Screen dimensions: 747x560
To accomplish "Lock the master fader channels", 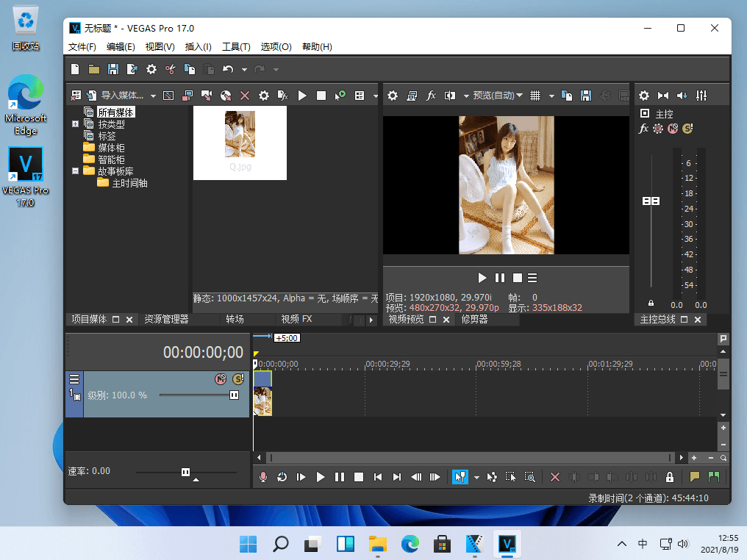I will point(651,303).
